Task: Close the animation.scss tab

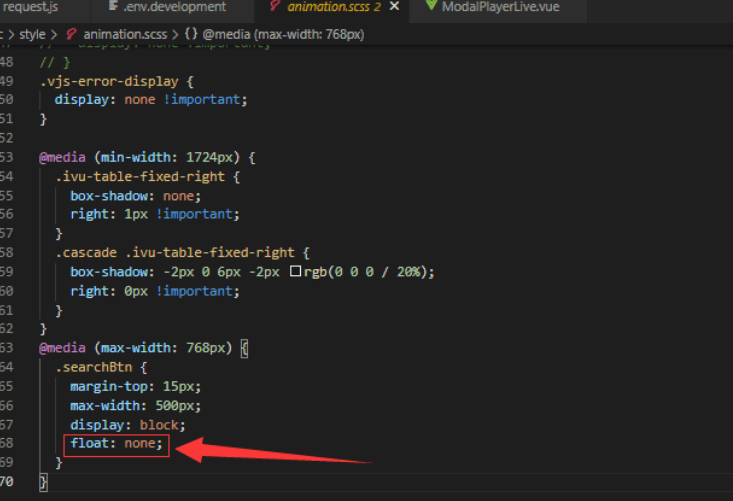Action: coord(394,7)
